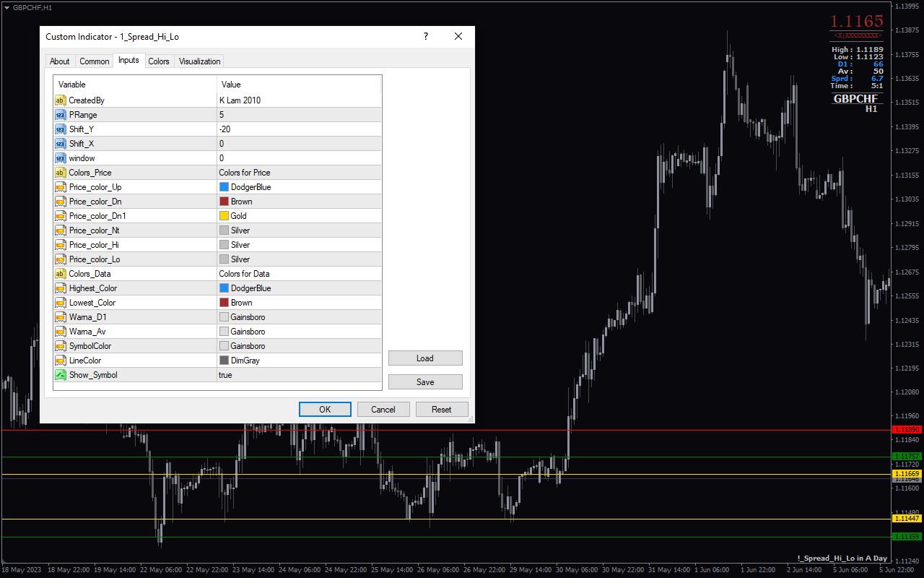The height and width of the screenshot is (578, 924).
Task: Click the Shift_Y integer type icon
Action: pos(60,129)
